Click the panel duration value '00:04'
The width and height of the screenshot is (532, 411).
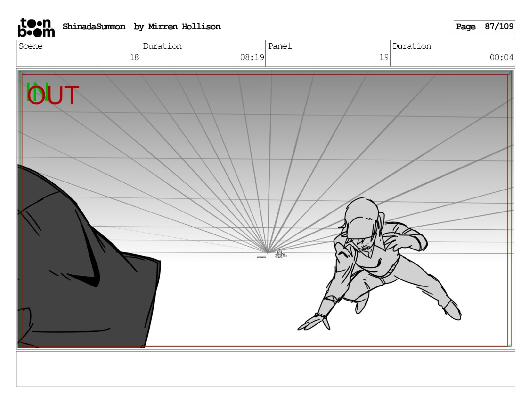[501, 57]
